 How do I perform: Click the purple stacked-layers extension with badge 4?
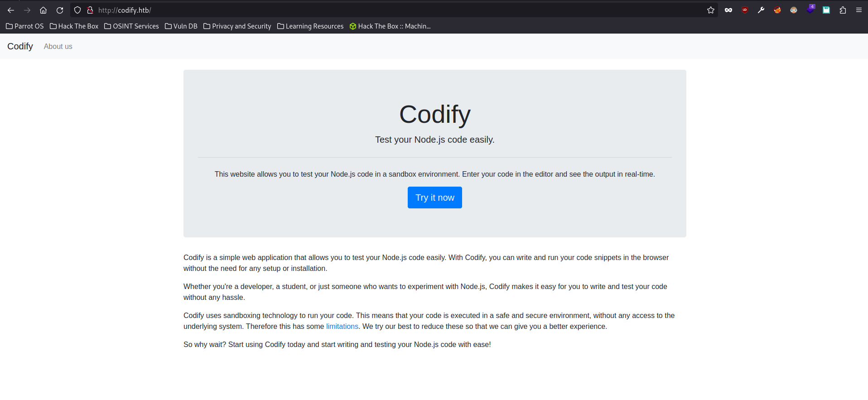tap(810, 10)
